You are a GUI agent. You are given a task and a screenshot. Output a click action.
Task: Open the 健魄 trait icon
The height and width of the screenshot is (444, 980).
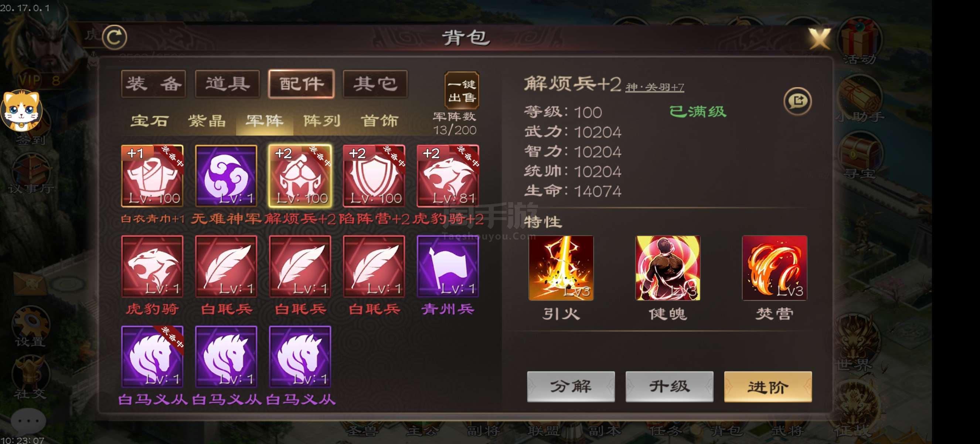tap(668, 268)
